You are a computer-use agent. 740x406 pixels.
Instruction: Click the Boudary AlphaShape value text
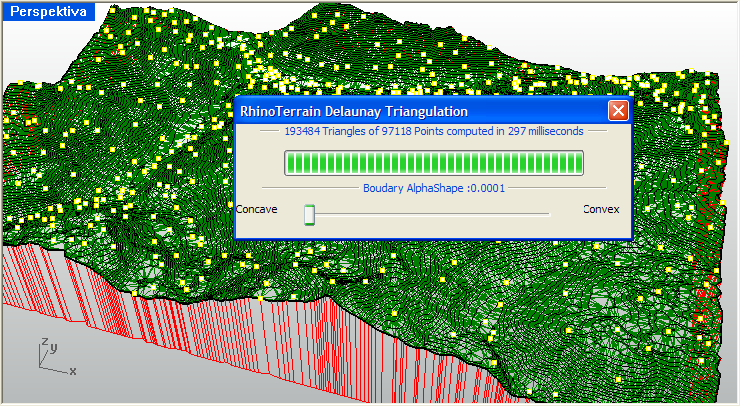coord(434,187)
